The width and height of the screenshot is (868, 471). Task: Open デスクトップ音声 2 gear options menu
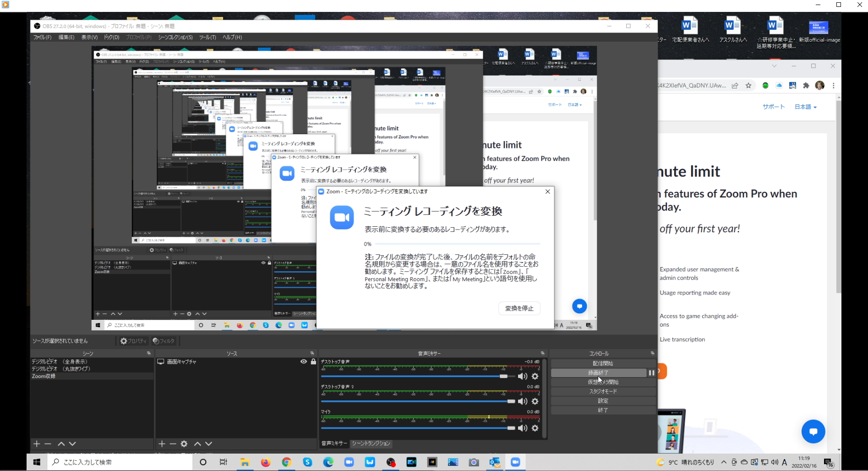(535, 401)
